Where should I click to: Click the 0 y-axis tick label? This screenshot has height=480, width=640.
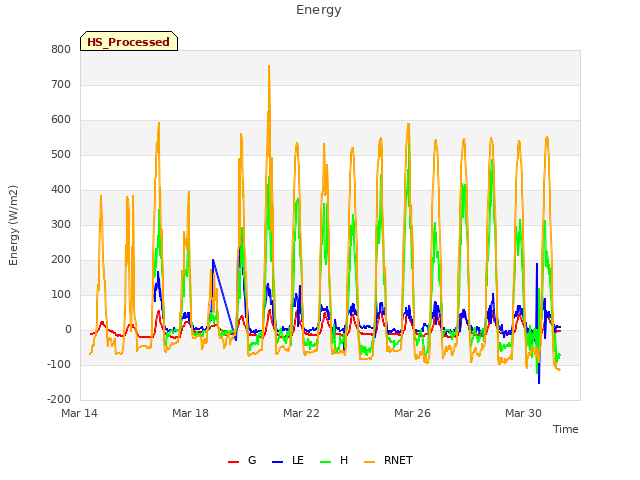tap(68, 329)
